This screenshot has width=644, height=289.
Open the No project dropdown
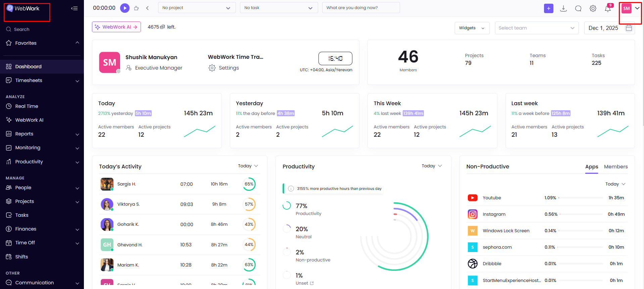pos(196,8)
